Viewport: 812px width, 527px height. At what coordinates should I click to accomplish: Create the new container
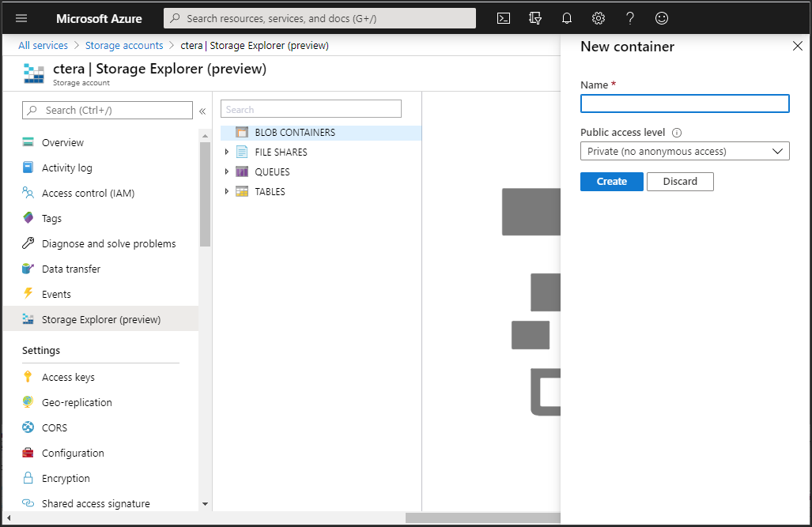pyautogui.click(x=612, y=182)
